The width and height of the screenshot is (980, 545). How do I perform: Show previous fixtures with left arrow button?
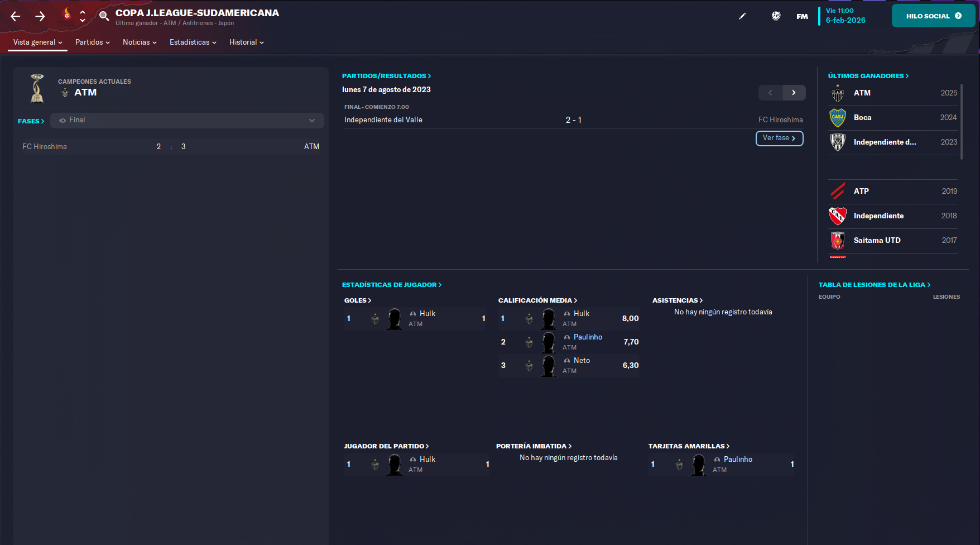[770, 93]
